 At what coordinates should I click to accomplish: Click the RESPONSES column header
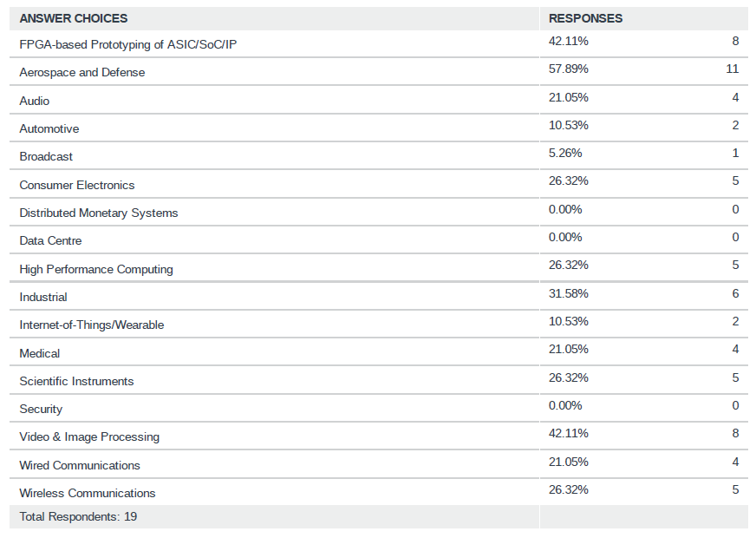pos(585,18)
